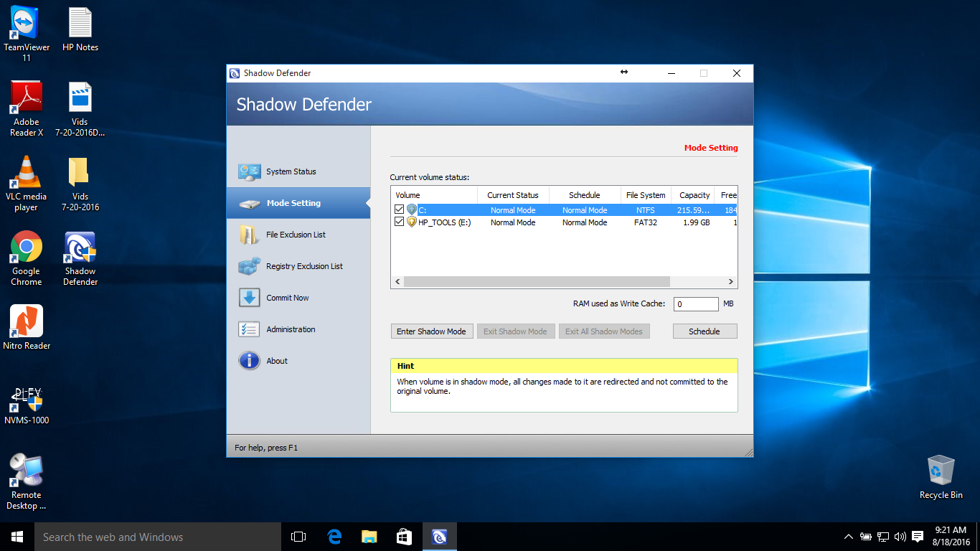Viewport: 980px width, 551px height.
Task: Open Administration checklist icon
Action: click(x=249, y=329)
